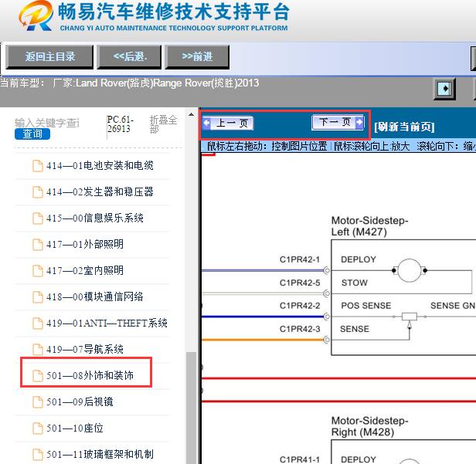Click connector label C1PR42-2

click(x=300, y=306)
